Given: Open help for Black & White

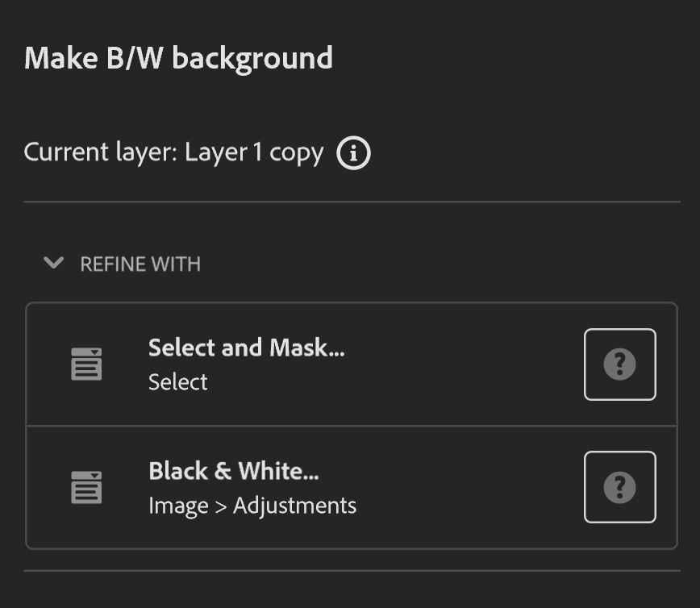Looking at the screenshot, I should (619, 487).
